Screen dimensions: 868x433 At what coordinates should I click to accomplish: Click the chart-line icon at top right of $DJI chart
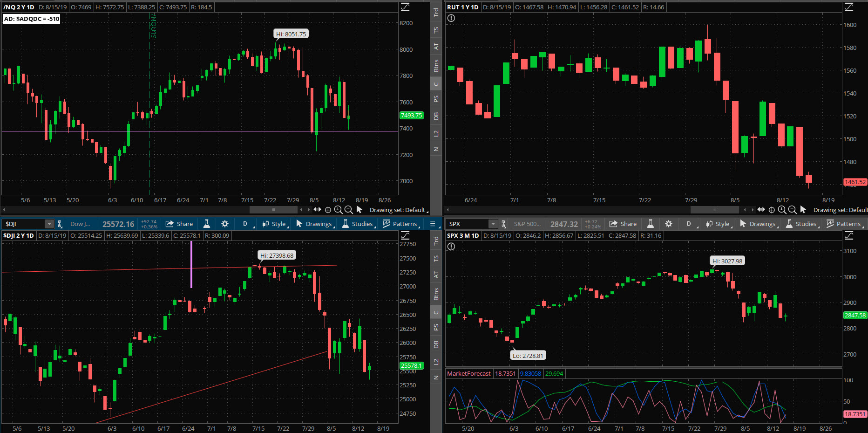[x=405, y=235]
